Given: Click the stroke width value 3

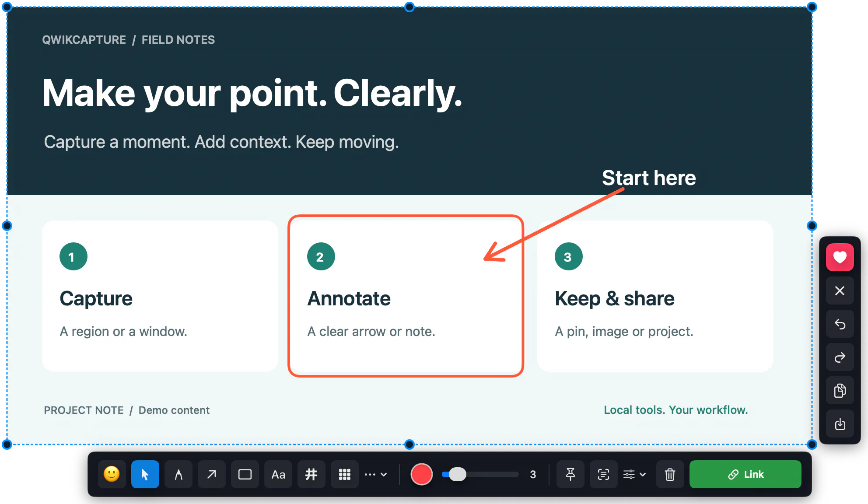Looking at the screenshot, I should [533, 474].
